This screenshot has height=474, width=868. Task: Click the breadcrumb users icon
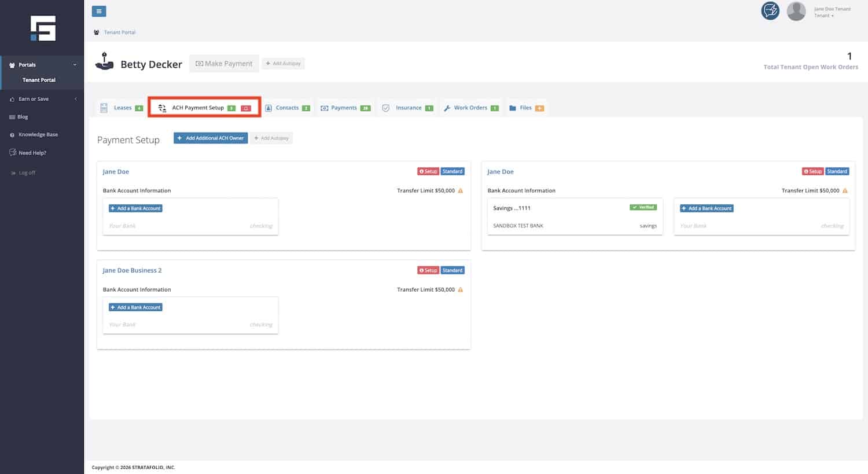coord(96,32)
